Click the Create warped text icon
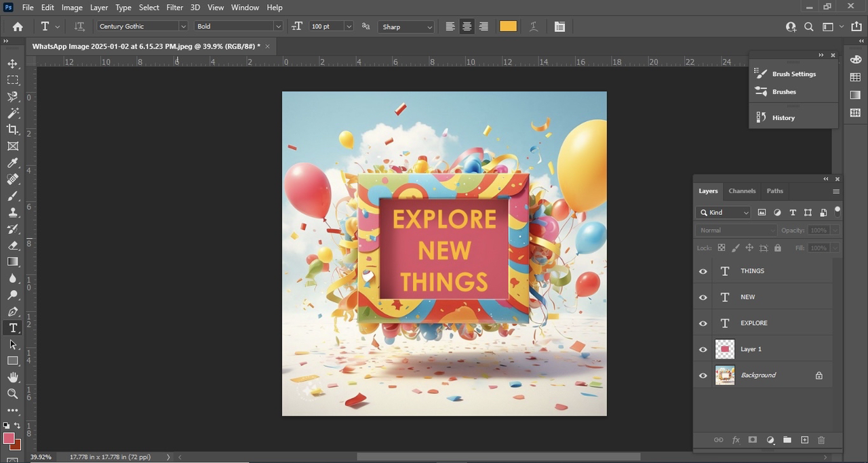Screen dimensions: 868x463 pos(534,26)
